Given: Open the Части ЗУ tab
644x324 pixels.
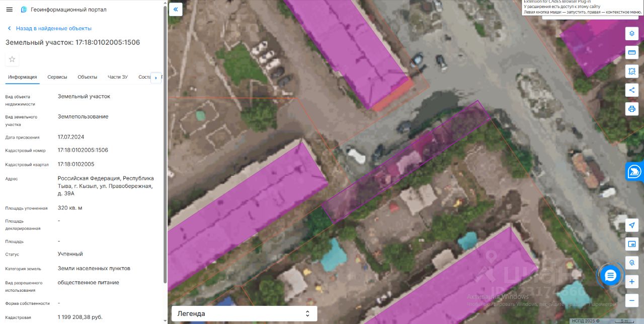Looking at the screenshot, I should click(118, 77).
